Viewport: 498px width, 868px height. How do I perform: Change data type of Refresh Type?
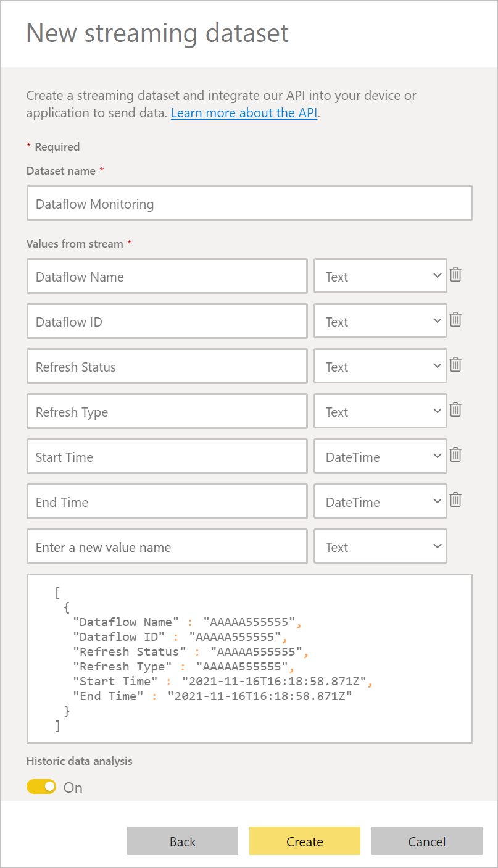point(380,411)
